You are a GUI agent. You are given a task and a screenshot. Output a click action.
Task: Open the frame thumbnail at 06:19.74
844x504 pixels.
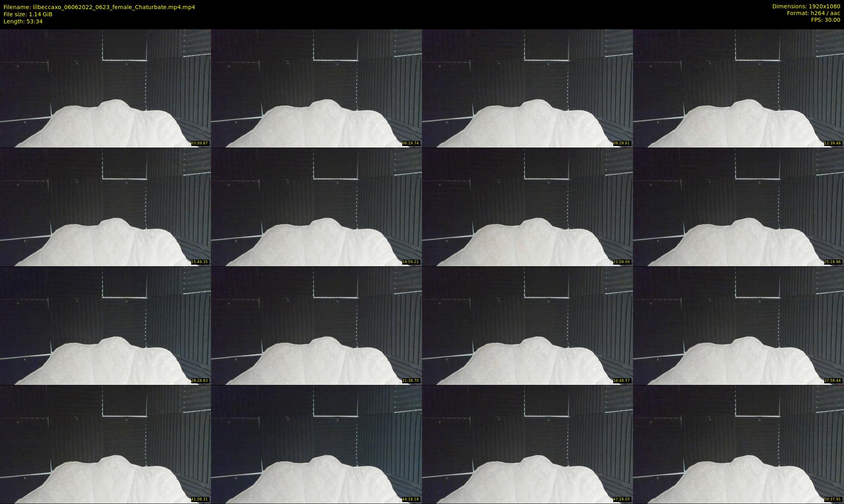[316, 88]
